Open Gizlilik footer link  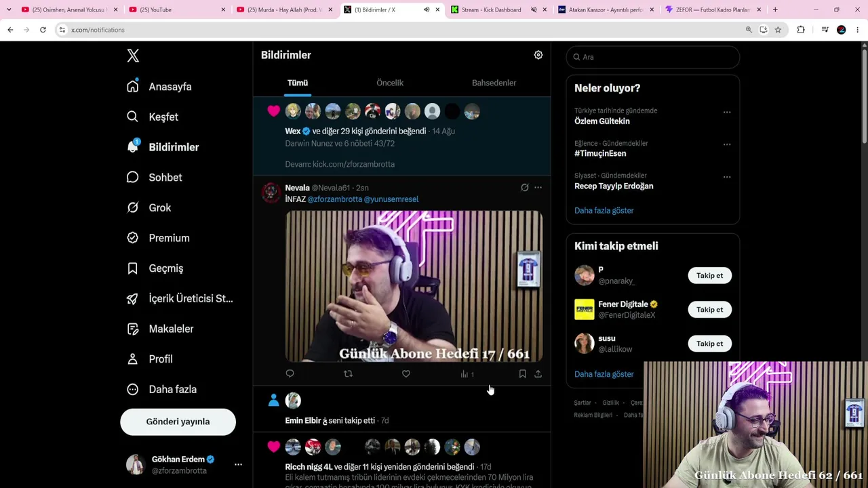click(610, 403)
